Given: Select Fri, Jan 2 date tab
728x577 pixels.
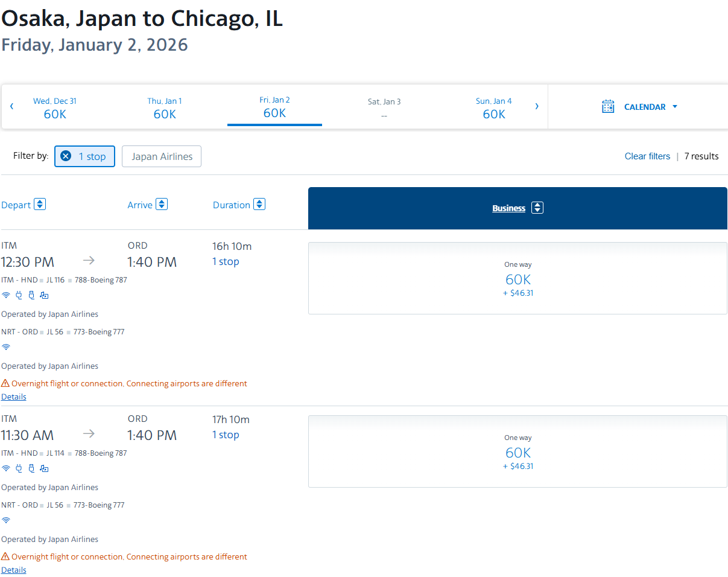Looking at the screenshot, I should pyautogui.click(x=274, y=107).
